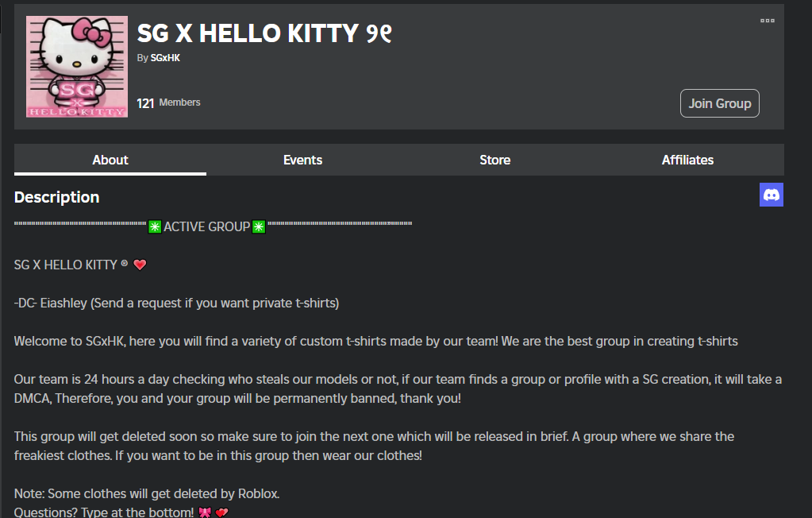
Task: Click the pink ribbon emoji after Questions line
Action: click(x=204, y=513)
